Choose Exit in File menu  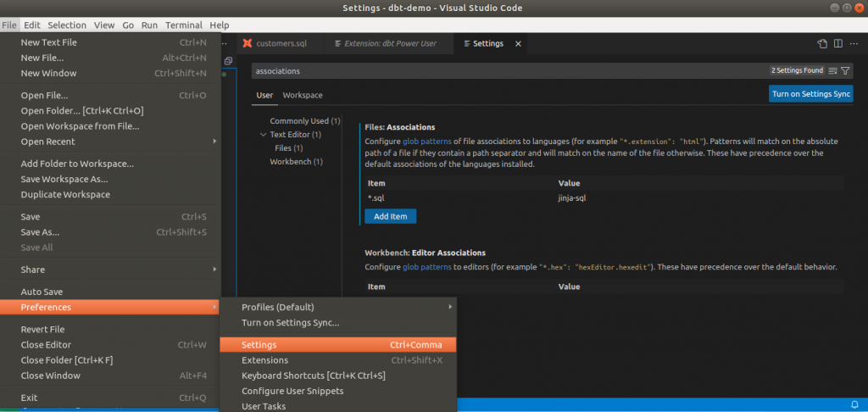[110, 398]
